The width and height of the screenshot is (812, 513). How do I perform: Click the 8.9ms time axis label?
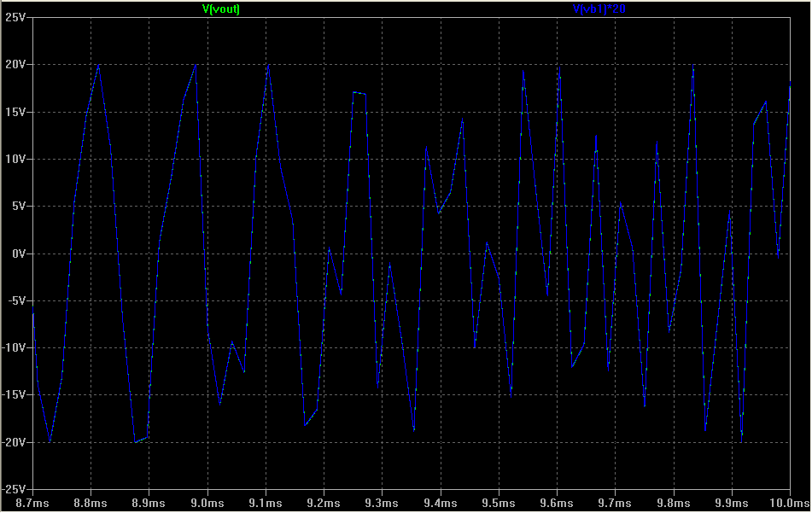(x=149, y=503)
